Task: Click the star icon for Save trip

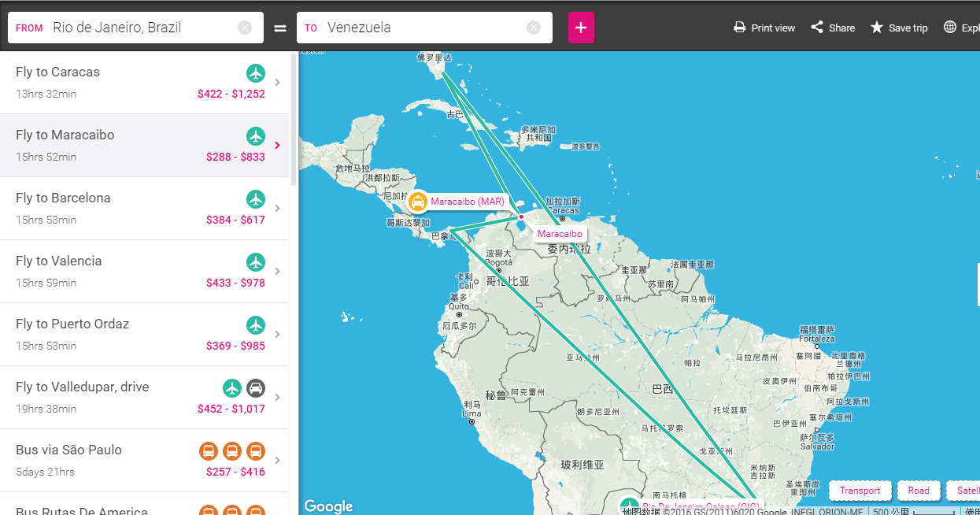Action: pyautogui.click(x=877, y=28)
